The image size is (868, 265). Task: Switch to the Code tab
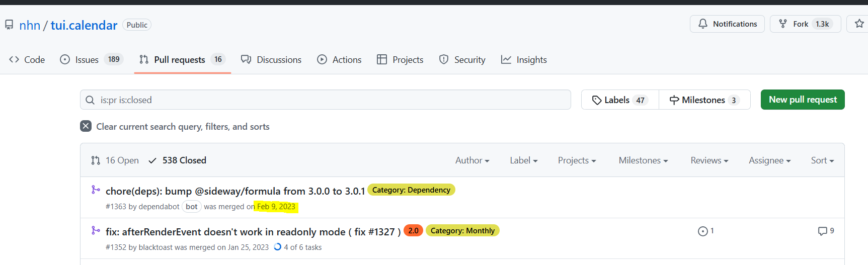click(27, 59)
